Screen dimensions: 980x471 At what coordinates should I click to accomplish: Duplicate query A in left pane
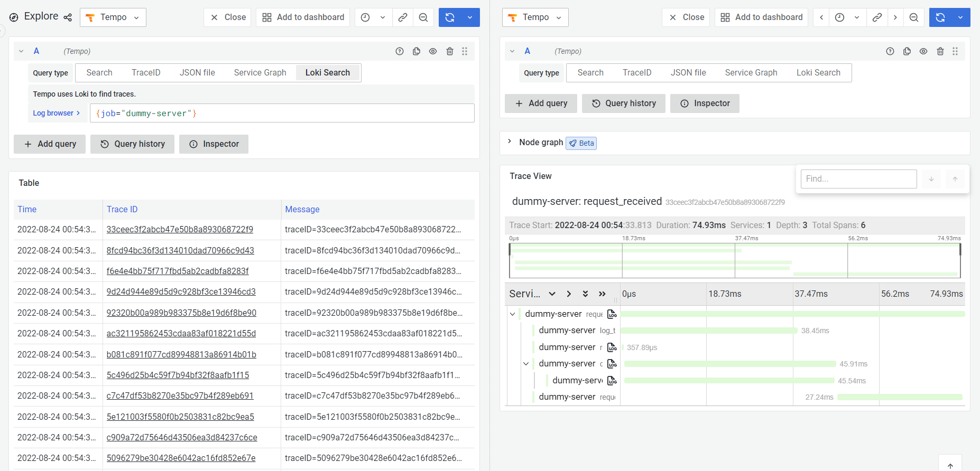(417, 51)
